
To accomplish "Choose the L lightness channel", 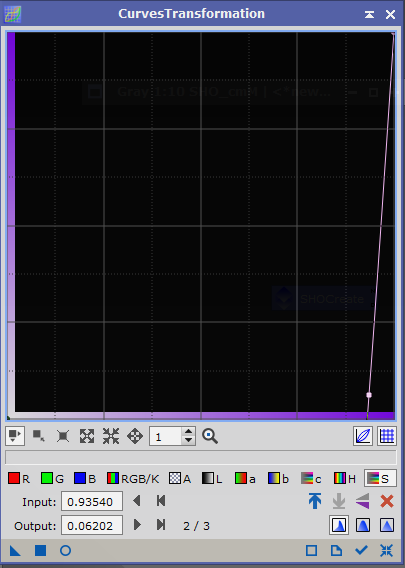I will [x=212, y=479].
